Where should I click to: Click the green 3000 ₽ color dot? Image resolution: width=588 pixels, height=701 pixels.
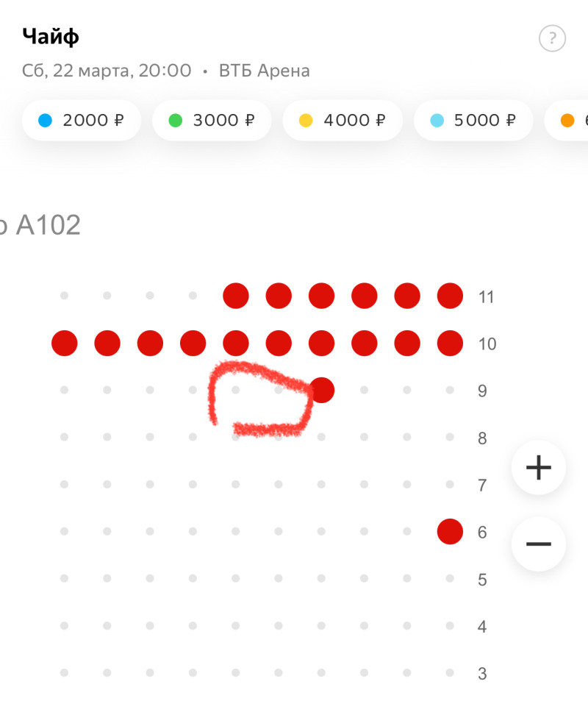176,121
